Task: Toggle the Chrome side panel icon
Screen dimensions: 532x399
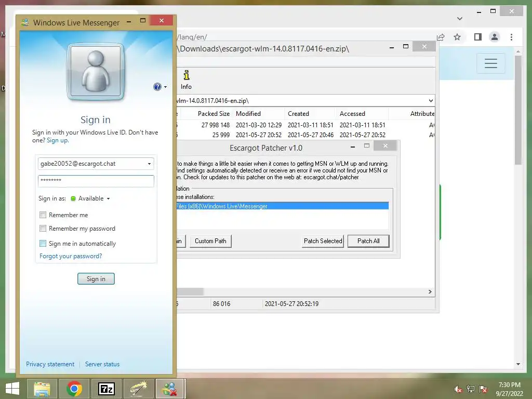Action: (x=478, y=37)
